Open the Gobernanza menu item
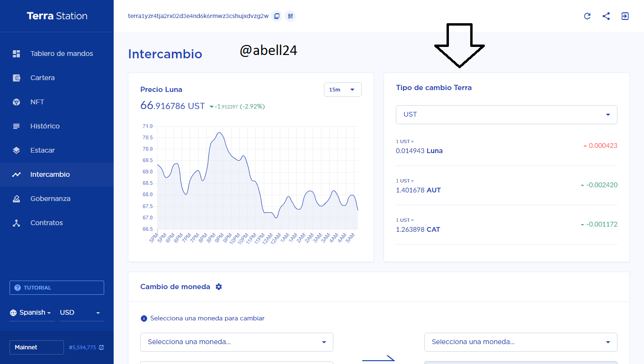 click(57, 199)
